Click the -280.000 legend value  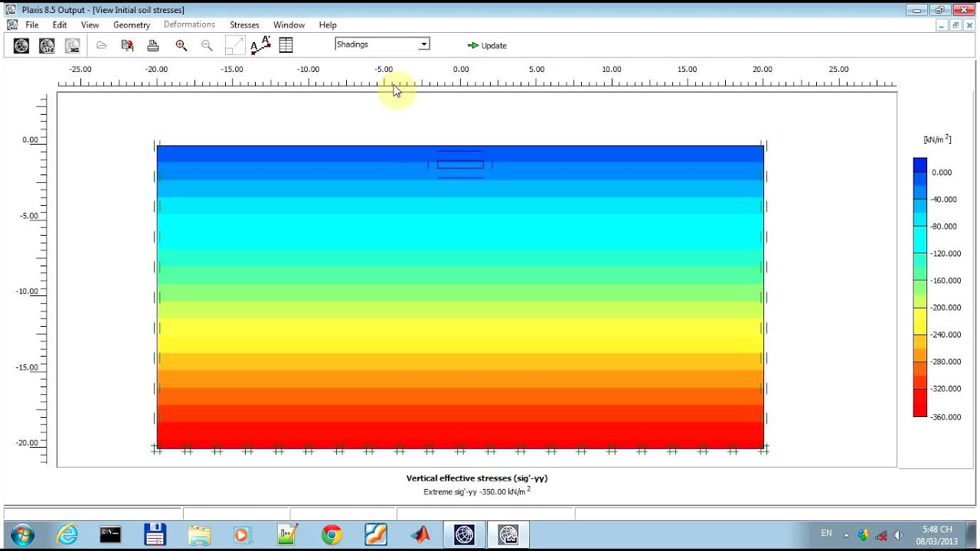946,362
